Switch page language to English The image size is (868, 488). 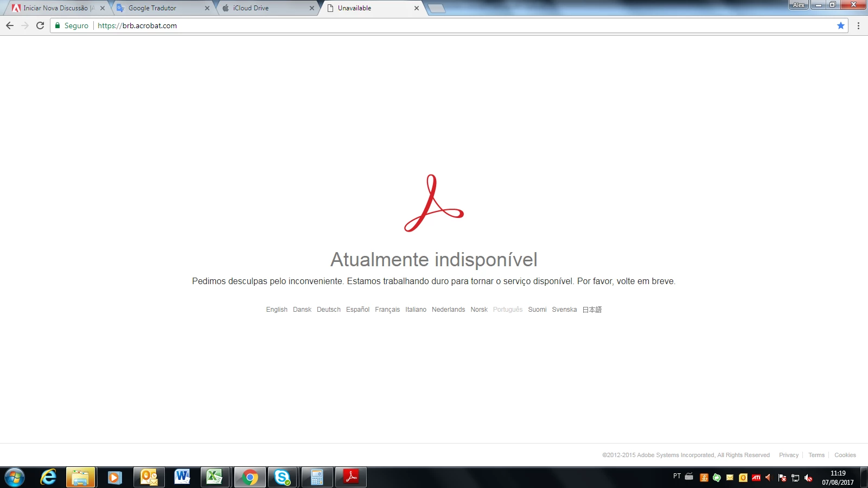click(277, 310)
